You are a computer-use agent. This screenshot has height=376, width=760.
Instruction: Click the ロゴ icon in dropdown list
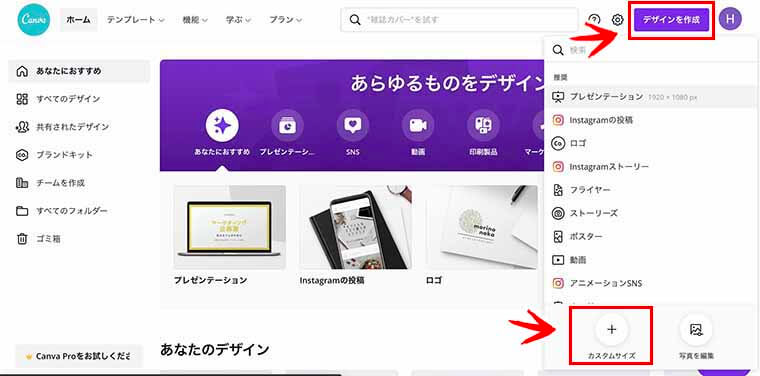coord(558,143)
